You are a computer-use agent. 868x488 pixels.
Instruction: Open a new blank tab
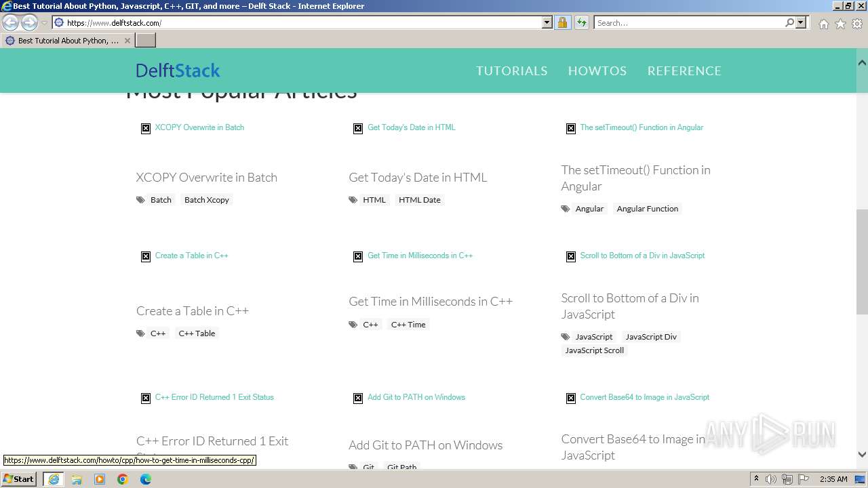146,41
